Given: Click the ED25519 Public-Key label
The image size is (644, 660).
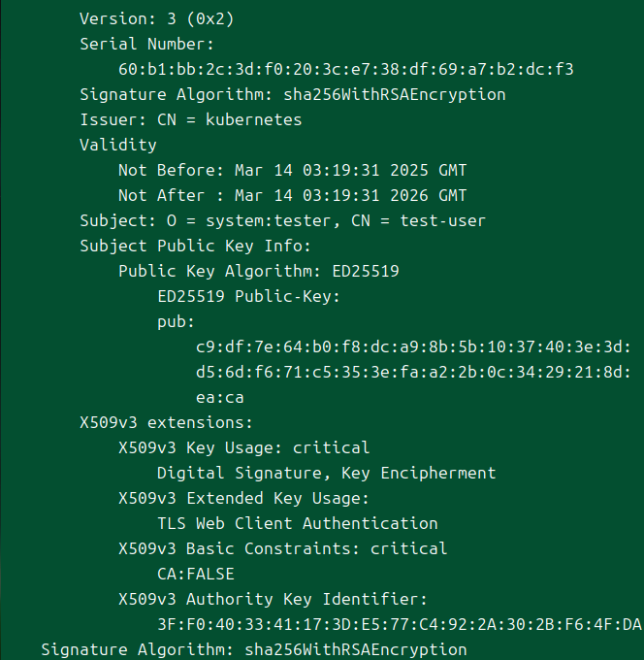Looking at the screenshot, I should pos(248,296).
